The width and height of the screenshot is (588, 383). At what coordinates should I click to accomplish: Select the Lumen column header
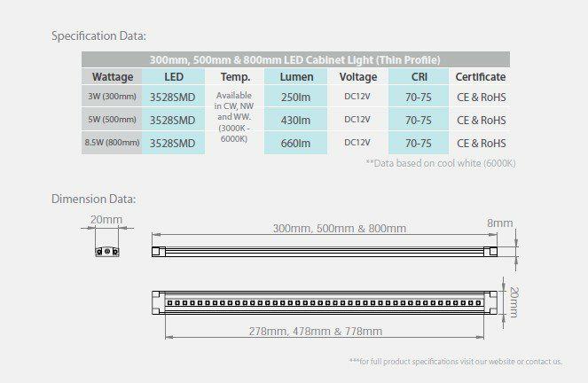point(295,77)
